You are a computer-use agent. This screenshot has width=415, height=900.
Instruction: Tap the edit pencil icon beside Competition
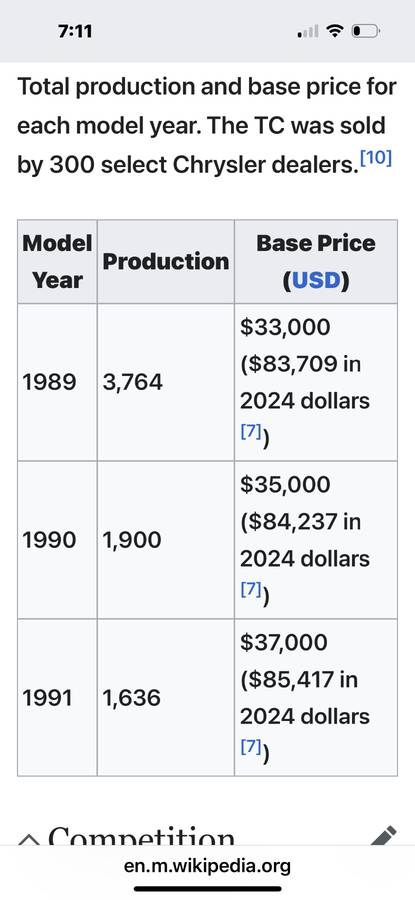tap(383, 835)
